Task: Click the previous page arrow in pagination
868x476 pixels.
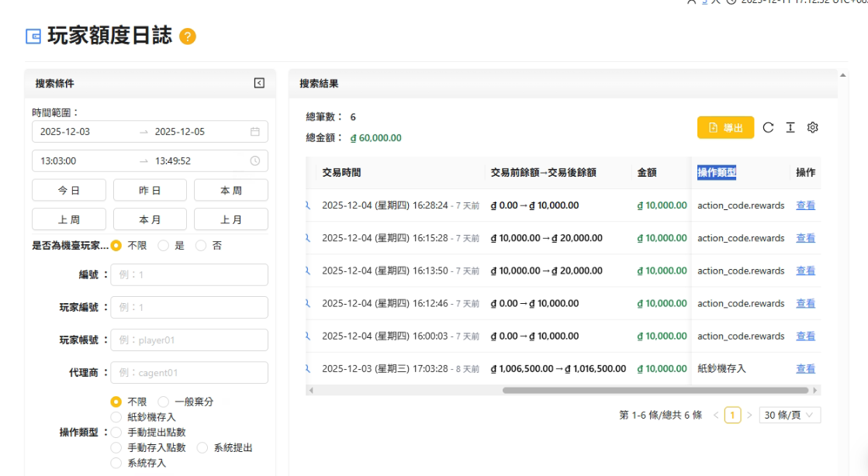Action: pos(716,415)
